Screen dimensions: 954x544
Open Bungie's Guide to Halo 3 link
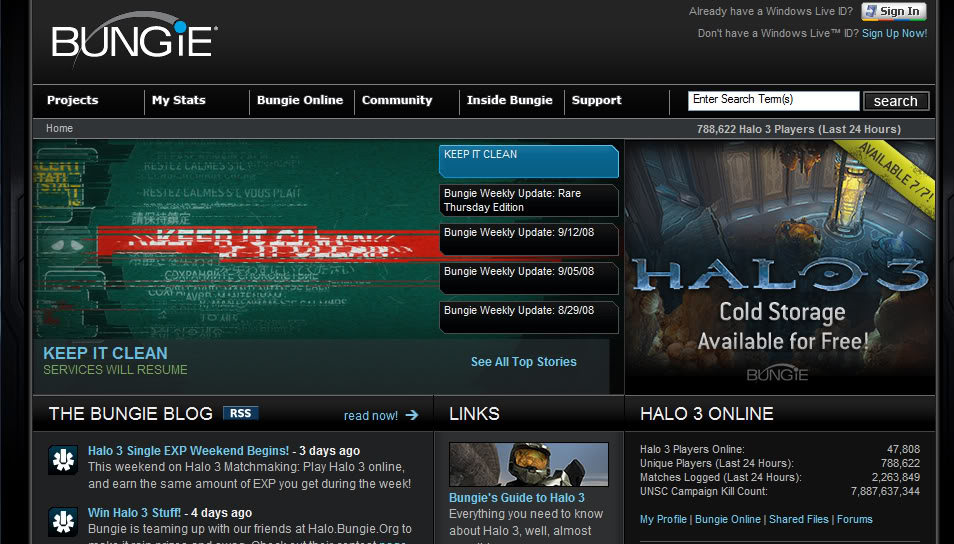click(517, 498)
